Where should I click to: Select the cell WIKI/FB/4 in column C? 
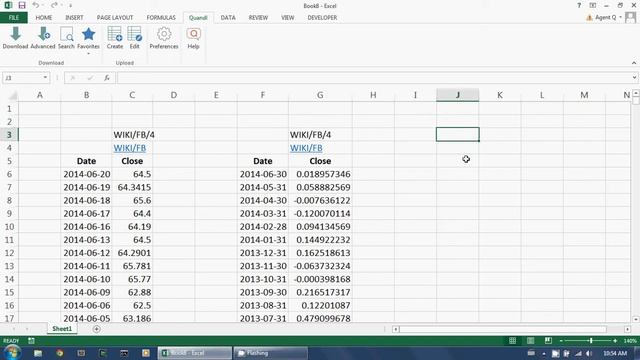point(132,135)
